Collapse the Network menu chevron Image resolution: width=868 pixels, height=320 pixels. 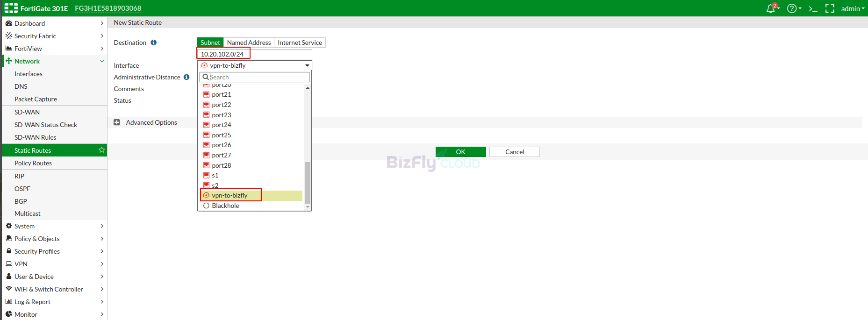tap(102, 61)
